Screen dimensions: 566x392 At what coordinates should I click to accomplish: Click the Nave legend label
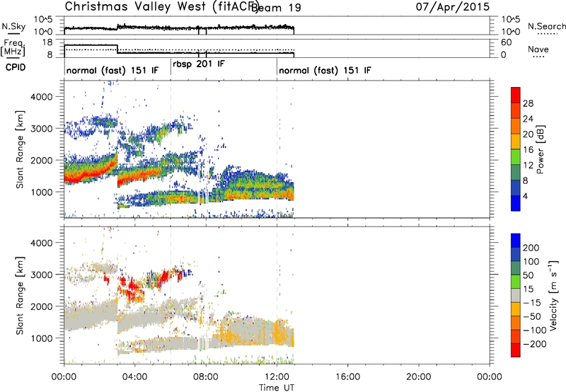(538, 50)
